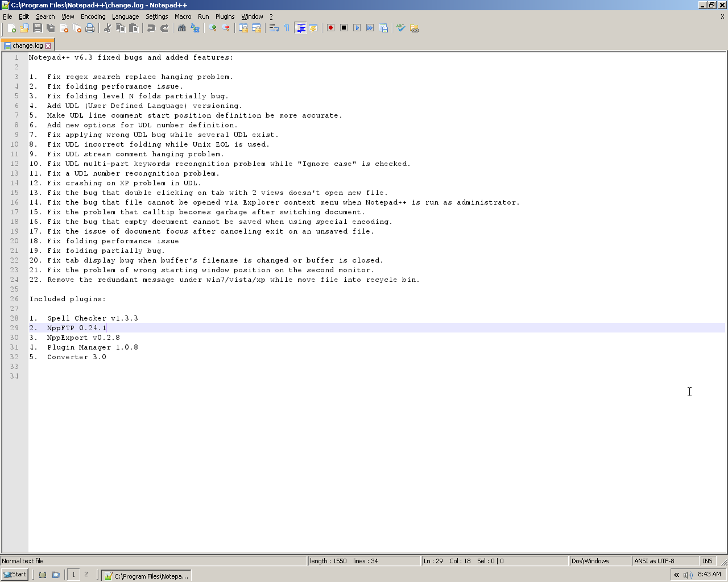Click Notepad++ taskbar button
This screenshot has width=728, height=582.
point(146,576)
